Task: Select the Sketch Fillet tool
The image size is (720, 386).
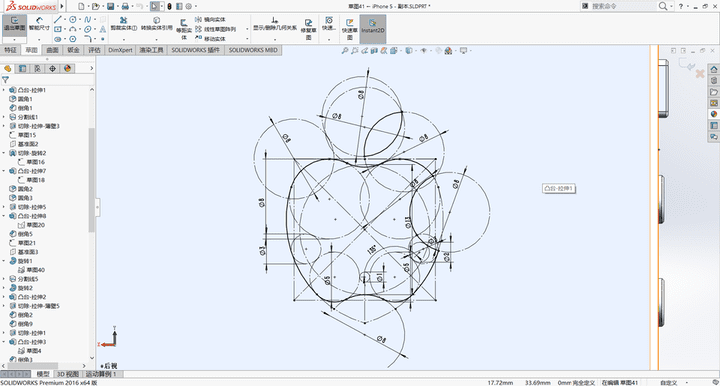Action: click(87, 39)
